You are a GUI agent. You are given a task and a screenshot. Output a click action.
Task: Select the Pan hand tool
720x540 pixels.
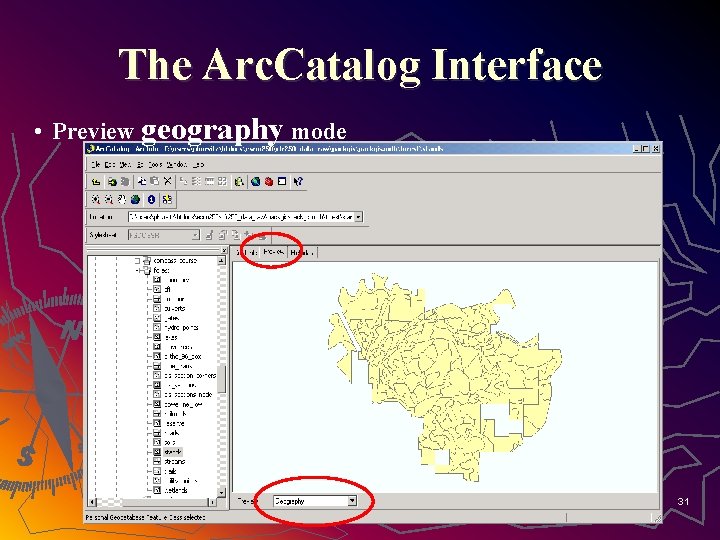122,199
